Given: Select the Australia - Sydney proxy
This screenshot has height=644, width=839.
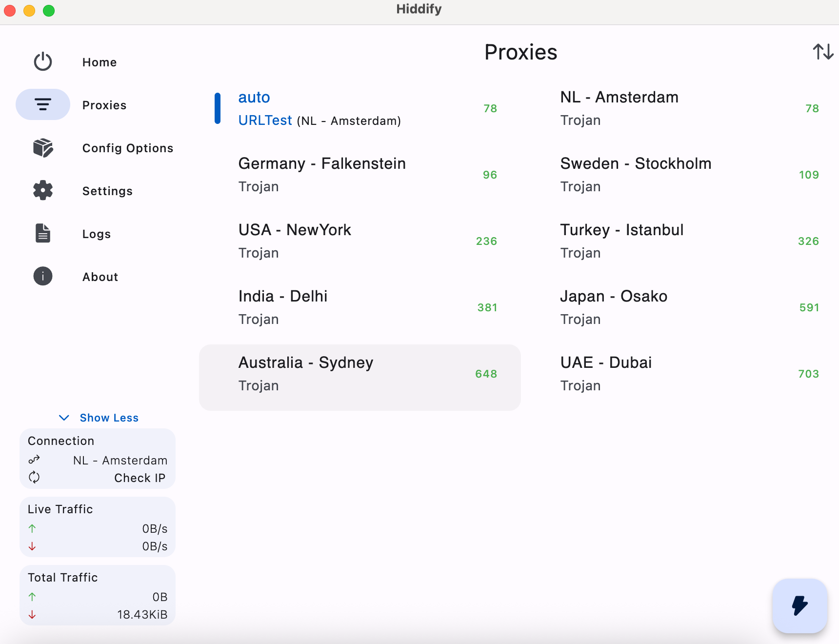Looking at the screenshot, I should click(x=360, y=378).
